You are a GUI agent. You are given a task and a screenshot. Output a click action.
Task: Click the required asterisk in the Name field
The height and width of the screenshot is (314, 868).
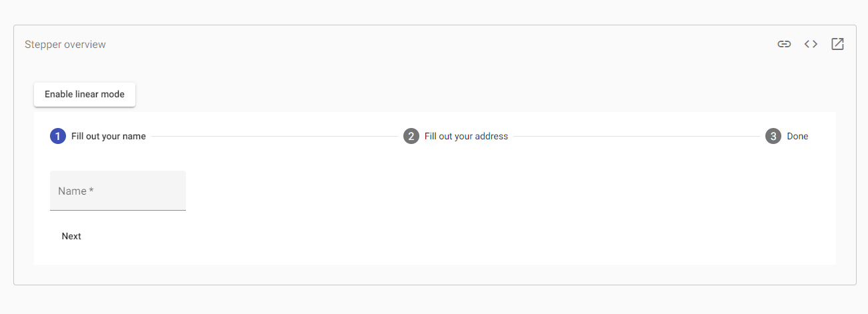pyautogui.click(x=91, y=190)
